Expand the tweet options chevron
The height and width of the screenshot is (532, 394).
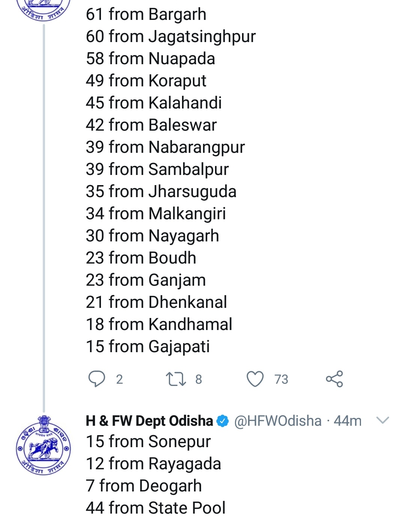coord(382,420)
